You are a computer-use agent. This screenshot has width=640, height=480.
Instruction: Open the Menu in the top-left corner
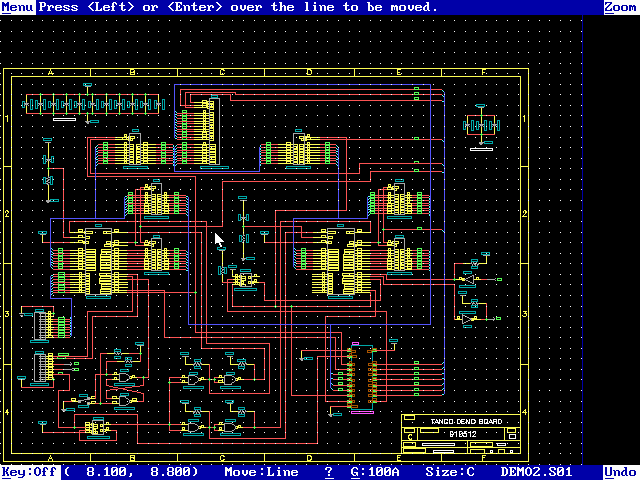[x=17, y=7]
